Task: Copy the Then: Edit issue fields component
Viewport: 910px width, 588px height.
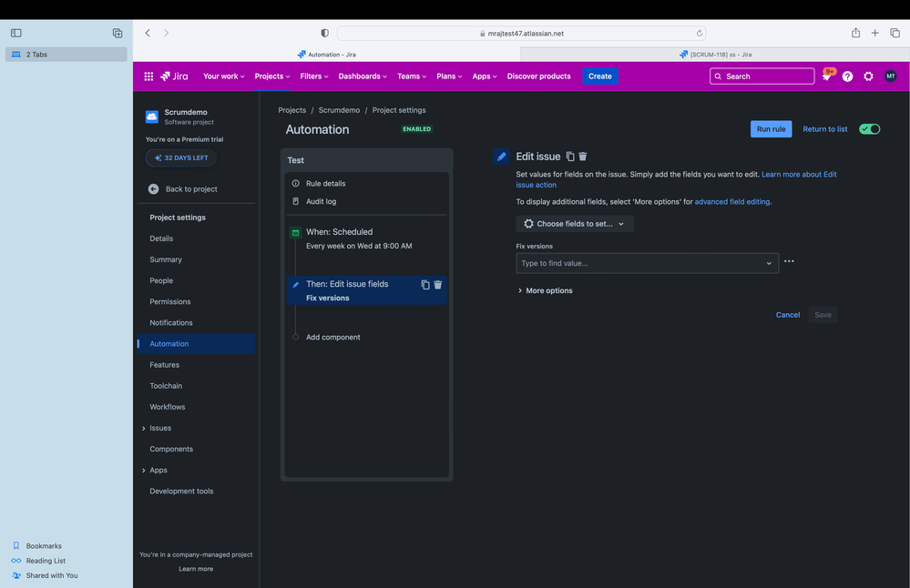Action: [x=424, y=284]
